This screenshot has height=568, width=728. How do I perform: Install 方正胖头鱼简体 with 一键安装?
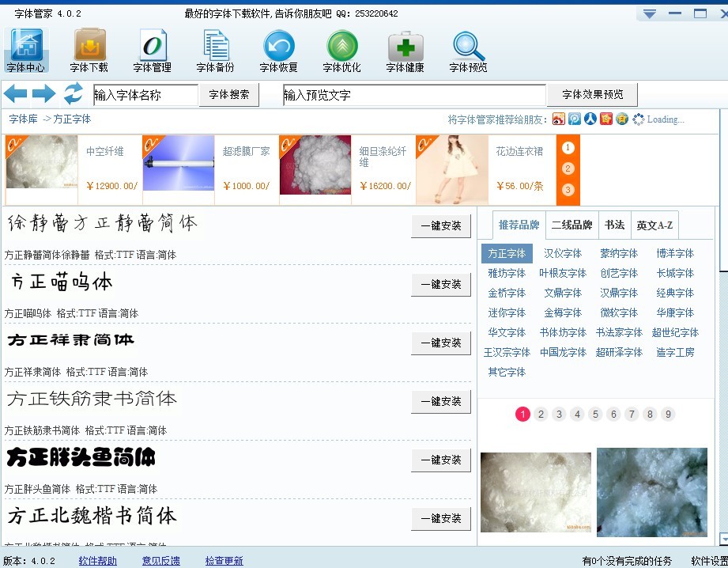pos(441,460)
